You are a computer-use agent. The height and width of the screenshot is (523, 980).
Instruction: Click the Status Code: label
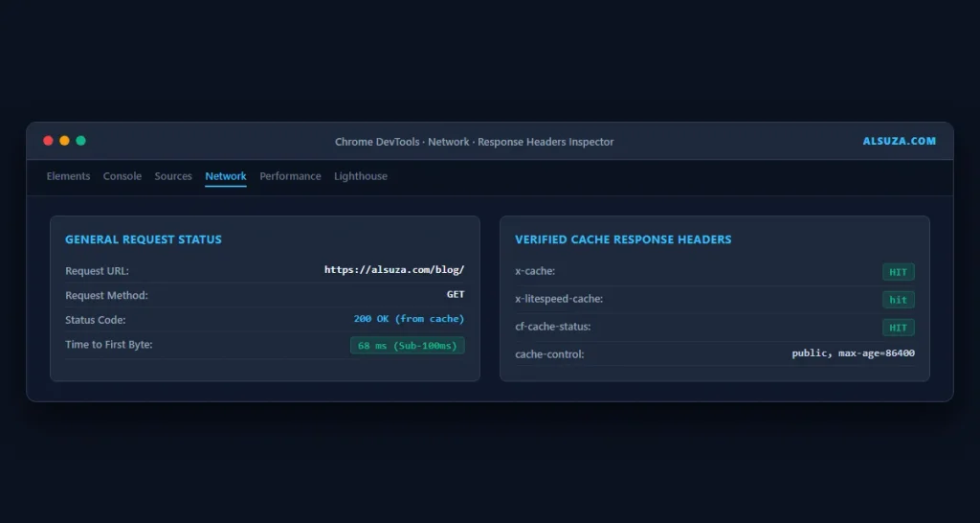pyautogui.click(x=95, y=320)
